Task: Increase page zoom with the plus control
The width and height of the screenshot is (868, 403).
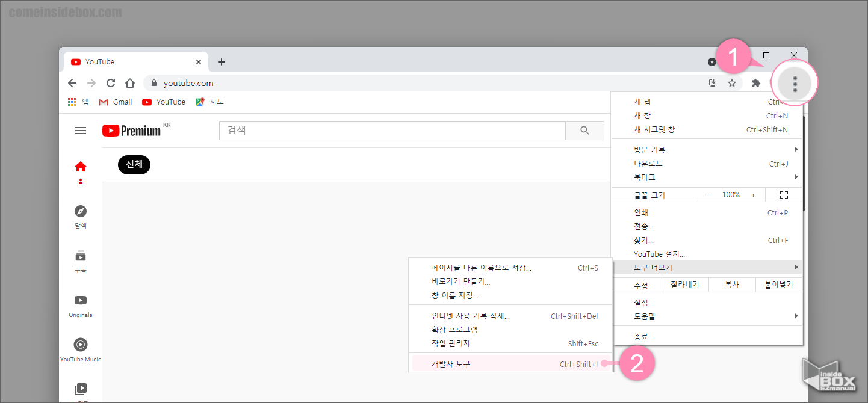Action: pos(752,194)
